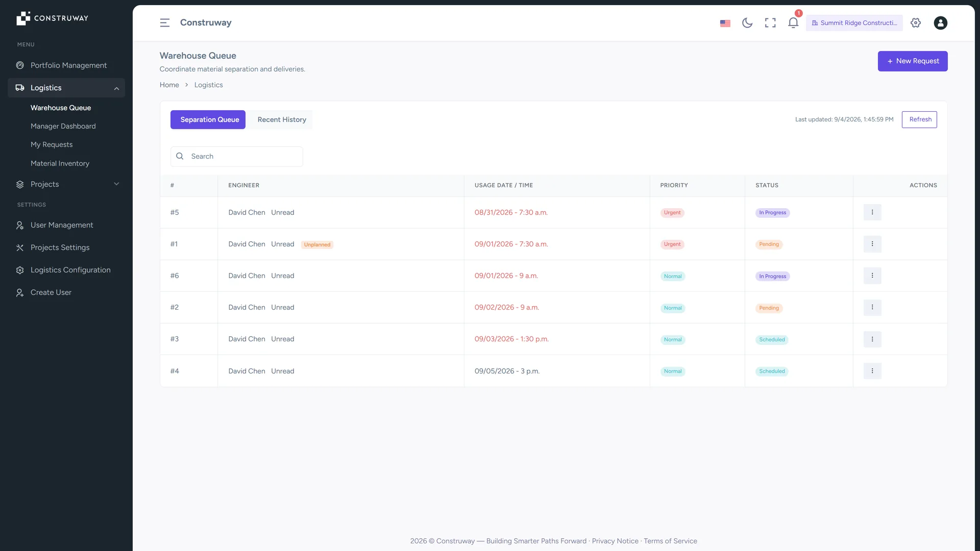Click the New Request button
The image size is (980, 551).
(x=913, y=61)
